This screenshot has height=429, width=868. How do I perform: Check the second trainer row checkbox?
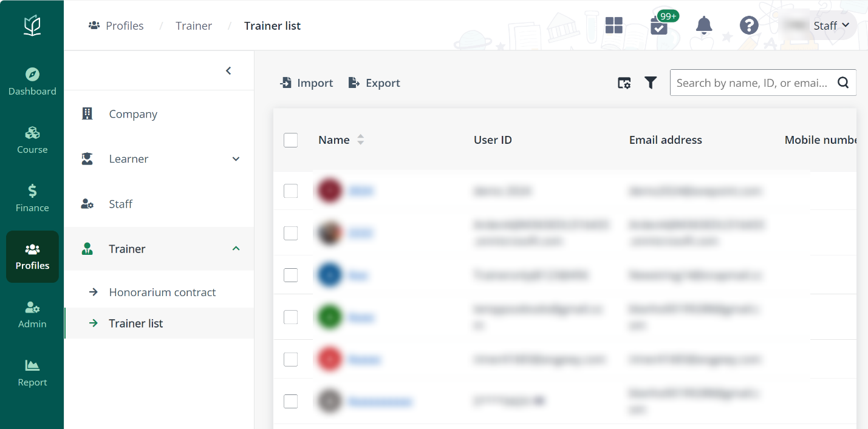point(291,233)
